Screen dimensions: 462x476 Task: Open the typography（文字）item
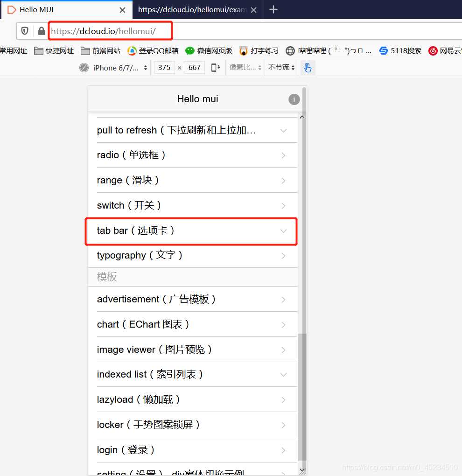(193, 256)
